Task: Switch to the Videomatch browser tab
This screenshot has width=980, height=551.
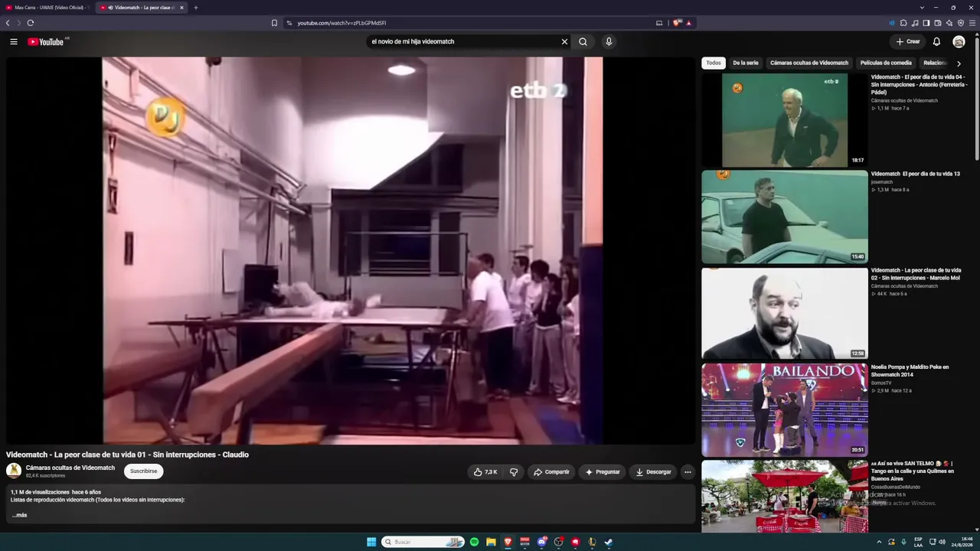Action: coord(140,8)
